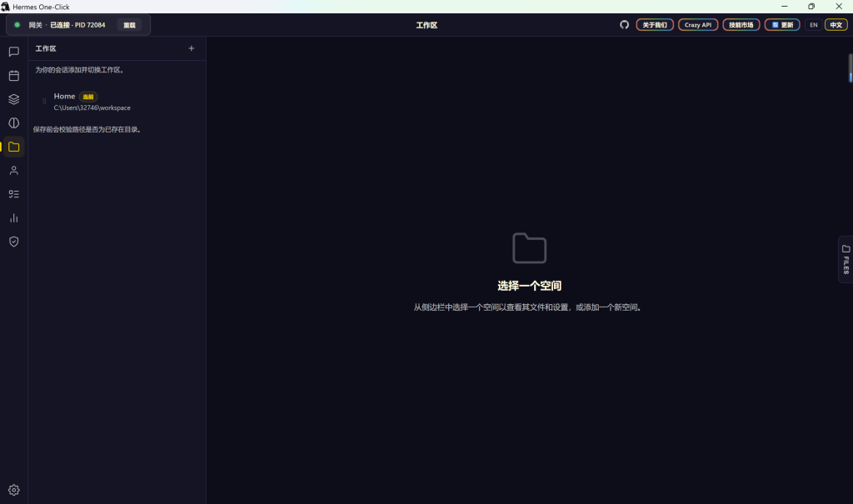853x504 pixels.
Task: Open the chat sidebar icon
Action: 13,52
